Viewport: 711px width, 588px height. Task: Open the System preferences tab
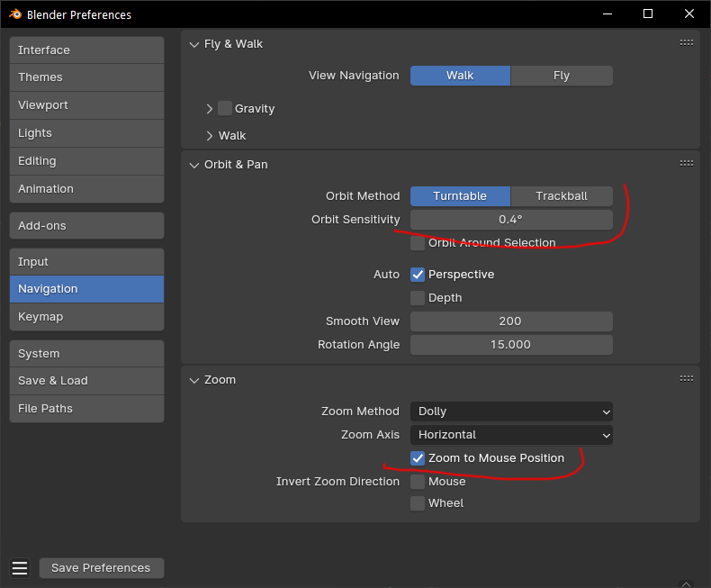pos(86,354)
